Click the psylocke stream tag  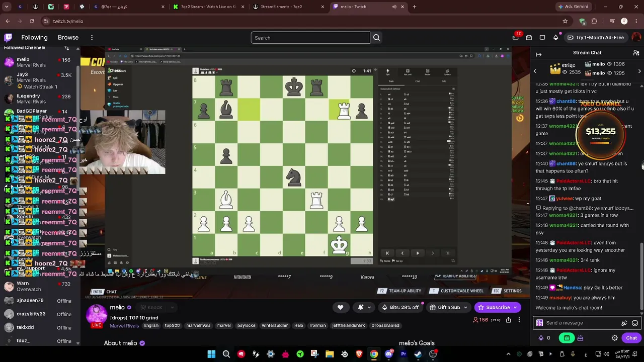pyautogui.click(x=247, y=325)
